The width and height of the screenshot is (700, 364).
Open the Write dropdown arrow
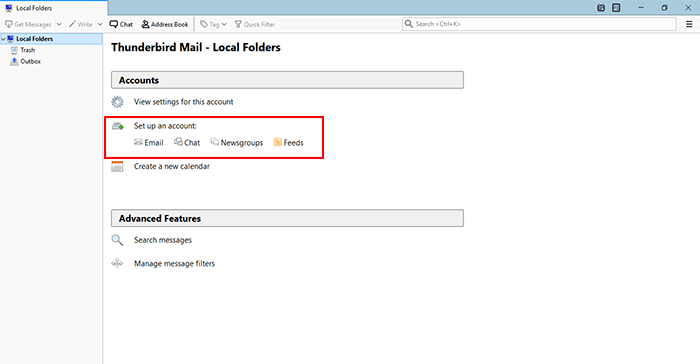pyautogui.click(x=100, y=24)
